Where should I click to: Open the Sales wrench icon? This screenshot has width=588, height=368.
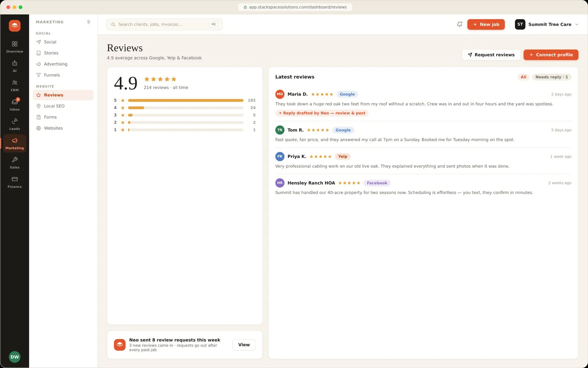click(x=15, y=160)
